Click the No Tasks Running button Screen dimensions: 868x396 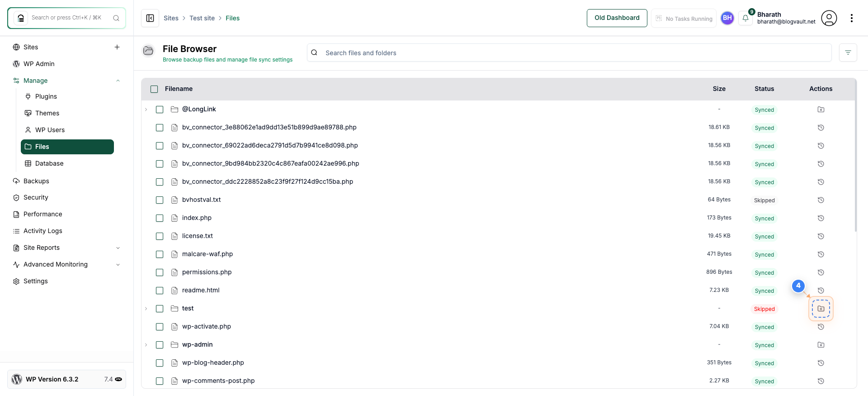(x=684, y=18)
